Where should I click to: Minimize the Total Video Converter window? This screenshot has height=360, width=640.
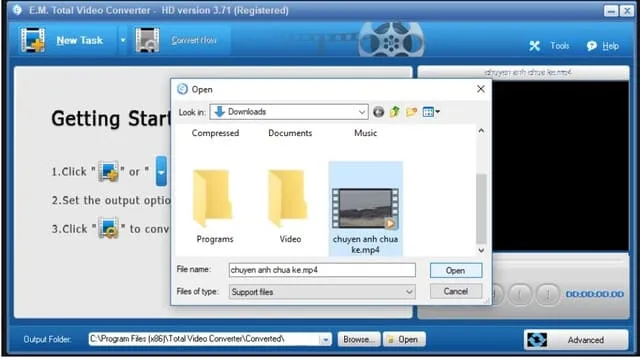[611, 11]
